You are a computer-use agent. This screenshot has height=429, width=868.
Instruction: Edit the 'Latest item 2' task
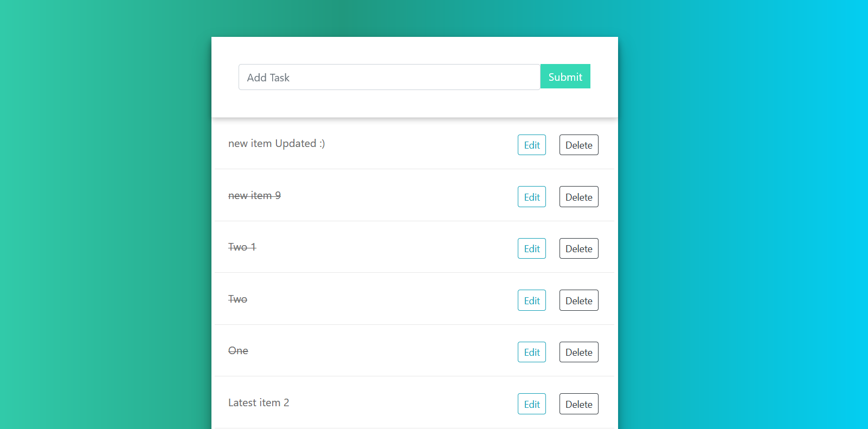tap(531, 404)
